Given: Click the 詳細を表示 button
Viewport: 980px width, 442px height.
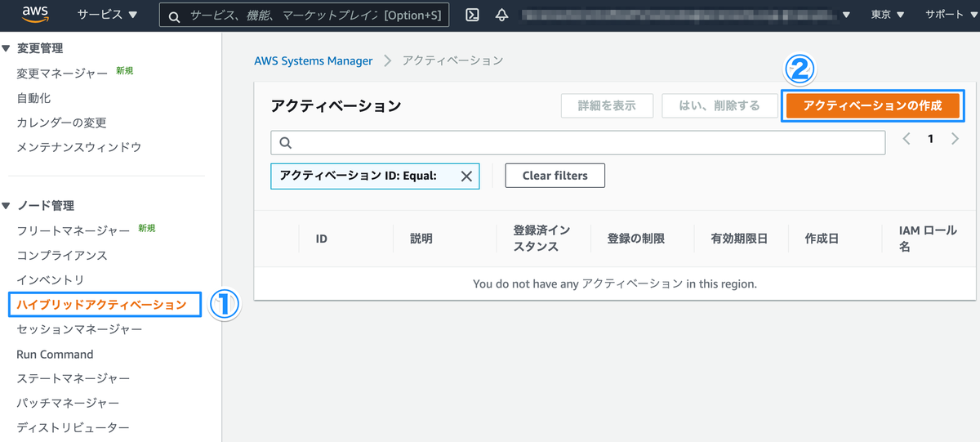Looking at the screenshot, I should coord(607,105).
